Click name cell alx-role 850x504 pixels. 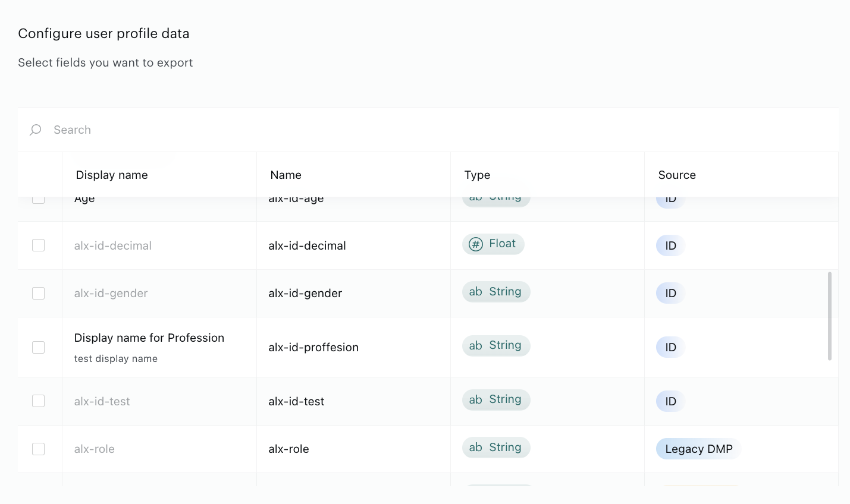[288, 449]
